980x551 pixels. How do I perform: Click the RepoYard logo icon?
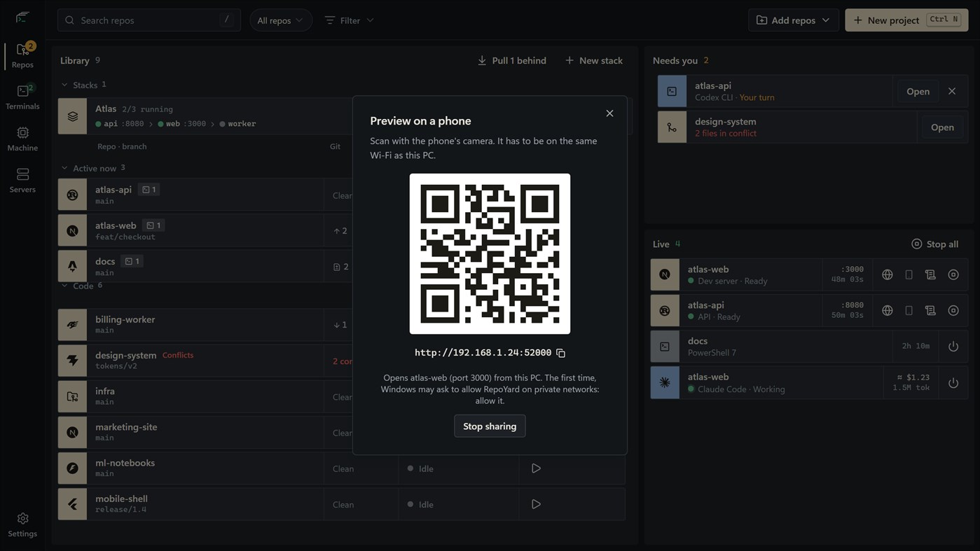point(22,17)
